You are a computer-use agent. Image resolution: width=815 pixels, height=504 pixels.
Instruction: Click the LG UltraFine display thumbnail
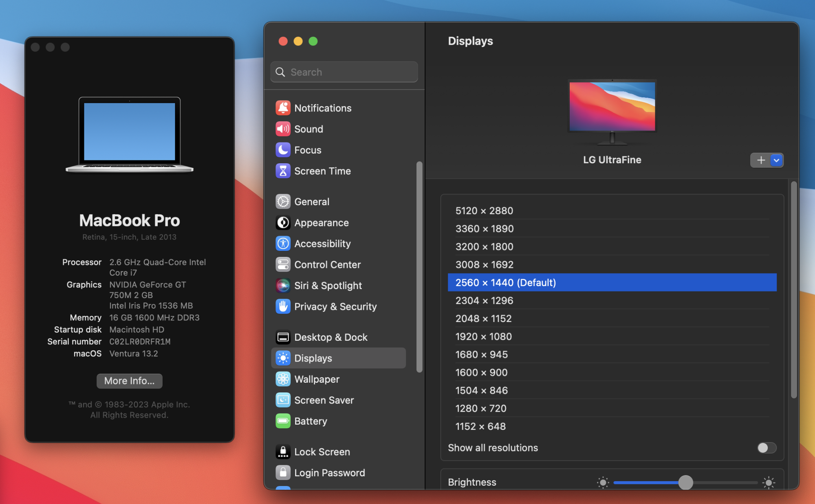[612, 112]
